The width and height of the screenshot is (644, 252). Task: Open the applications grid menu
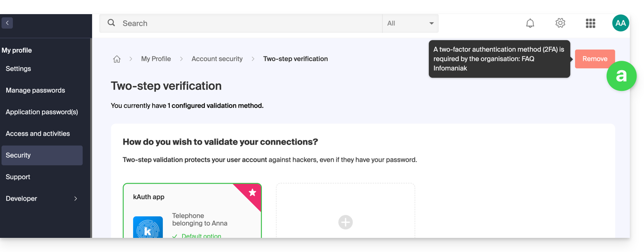point(590,23)
